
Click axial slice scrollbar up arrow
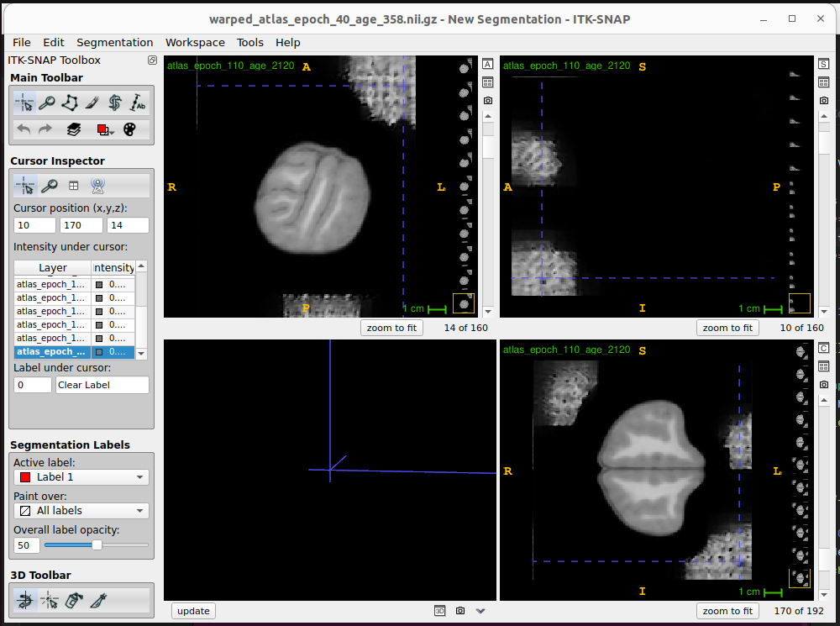point(488,116)
